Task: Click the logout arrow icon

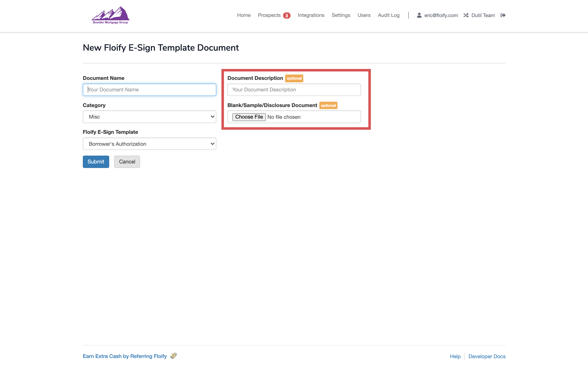Action: click(x=503, y=15)
